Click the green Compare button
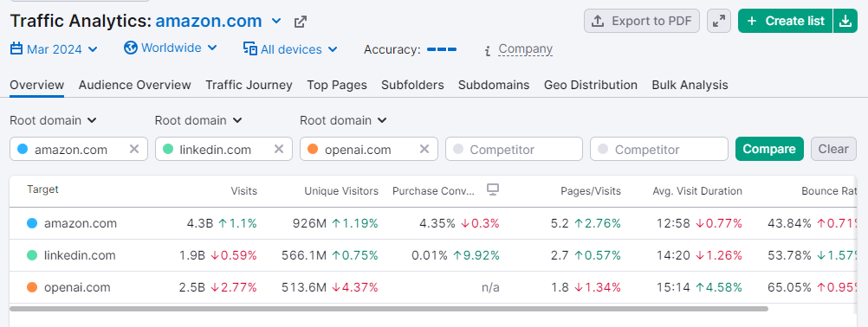 tap(769, 149)
